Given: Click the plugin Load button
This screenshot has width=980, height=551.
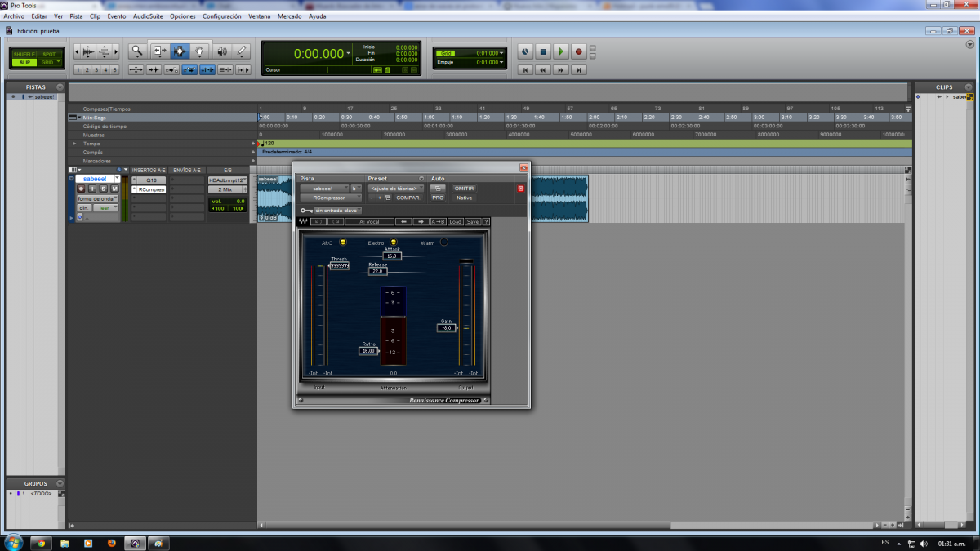Looking at the screenshot, I should 455,221.
